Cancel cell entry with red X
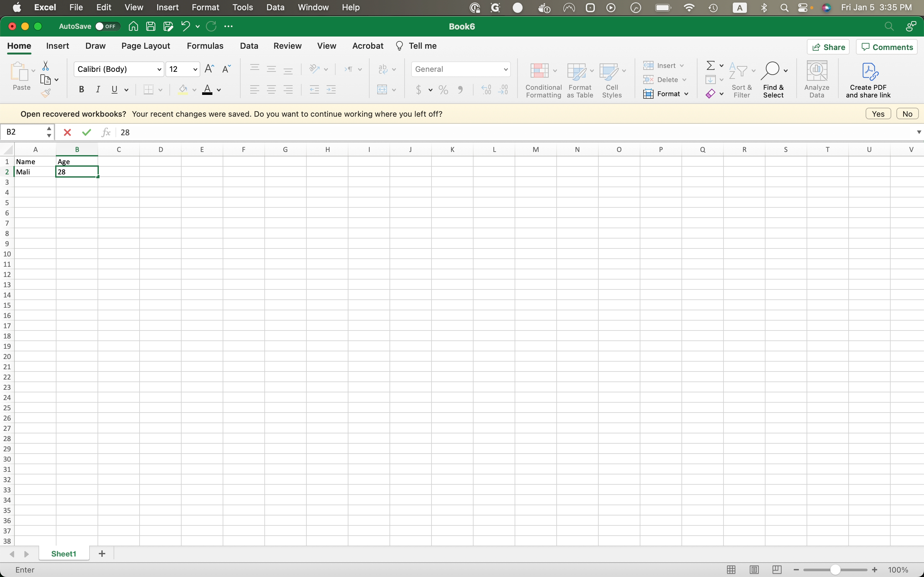 pos(67,132)
